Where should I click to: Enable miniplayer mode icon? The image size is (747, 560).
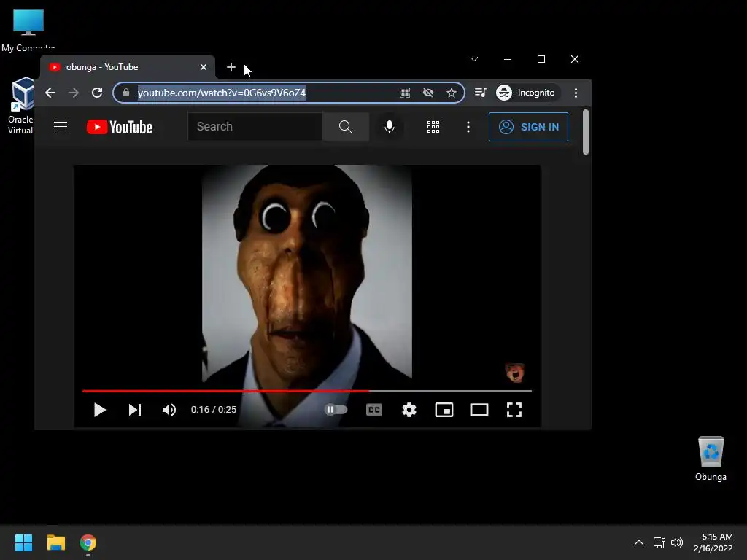pos(444,410)
